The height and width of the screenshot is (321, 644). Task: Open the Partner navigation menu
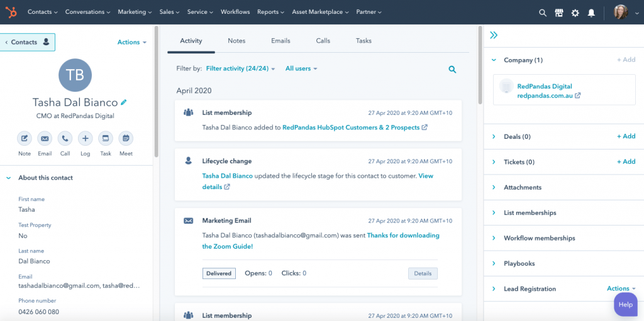369,12
